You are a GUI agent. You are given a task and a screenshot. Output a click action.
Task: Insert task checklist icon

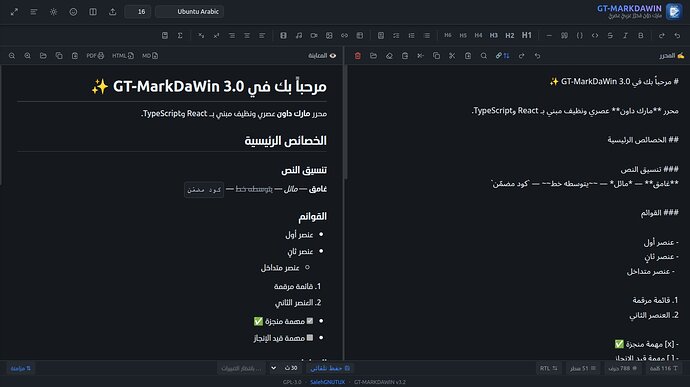point(396,35)
